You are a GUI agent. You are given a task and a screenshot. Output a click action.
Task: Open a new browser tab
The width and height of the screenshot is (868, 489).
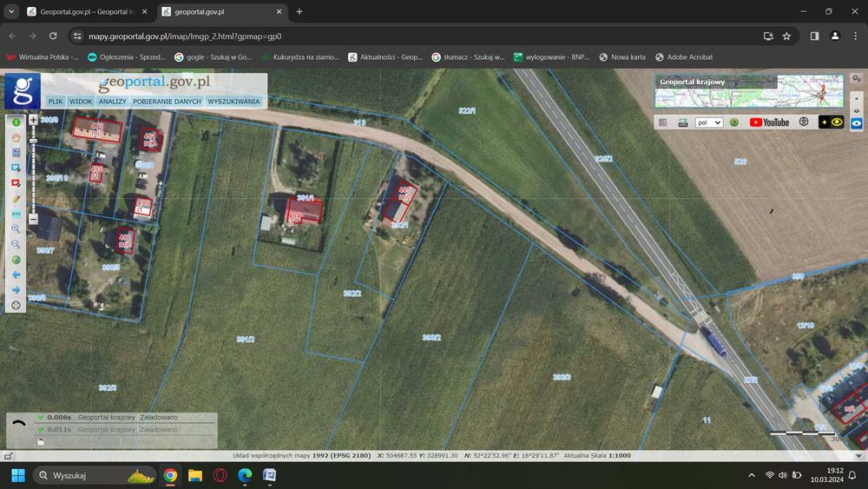pyautogui.click(x=299, y=11)
